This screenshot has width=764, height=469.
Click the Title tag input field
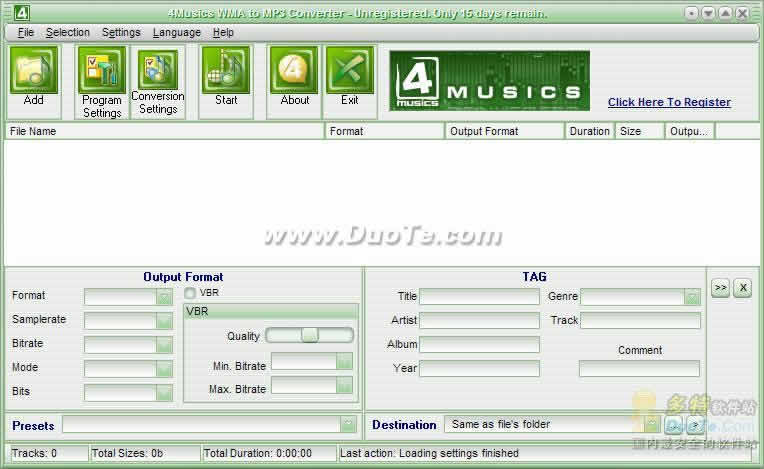[x=479, y=297]
